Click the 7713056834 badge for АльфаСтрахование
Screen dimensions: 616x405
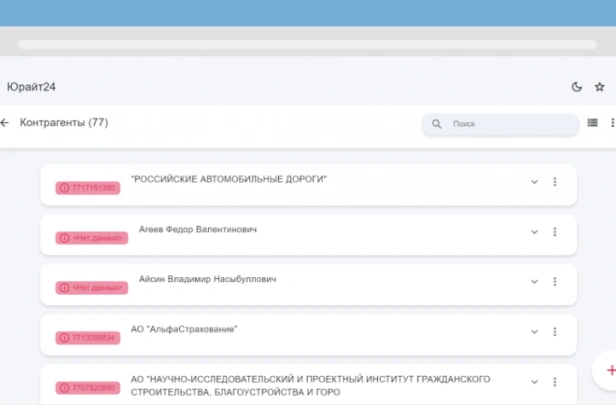tap(89, 338)
